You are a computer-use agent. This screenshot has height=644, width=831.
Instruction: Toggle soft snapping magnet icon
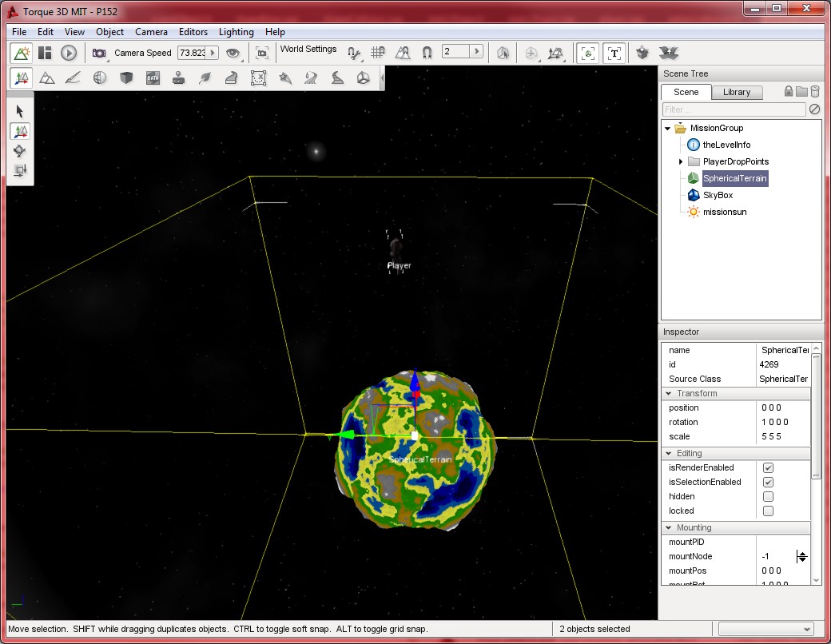[x=427, y=53]
